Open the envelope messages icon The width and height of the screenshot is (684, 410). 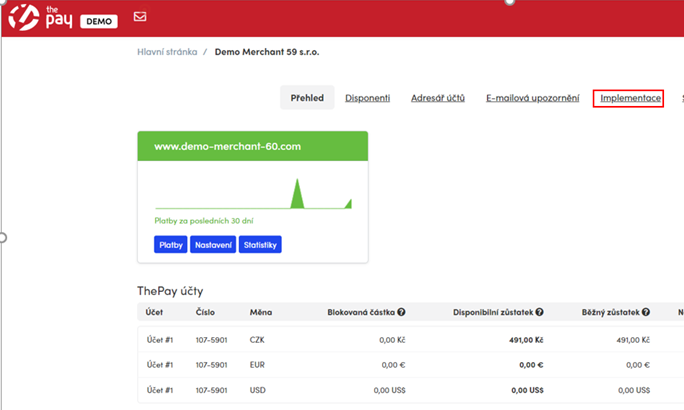[140, 18]
